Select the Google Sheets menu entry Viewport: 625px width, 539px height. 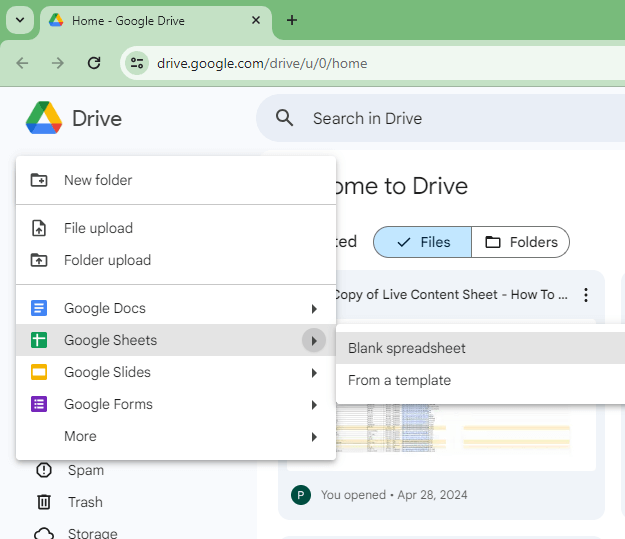pyautogui.click(x=176, y=340)
